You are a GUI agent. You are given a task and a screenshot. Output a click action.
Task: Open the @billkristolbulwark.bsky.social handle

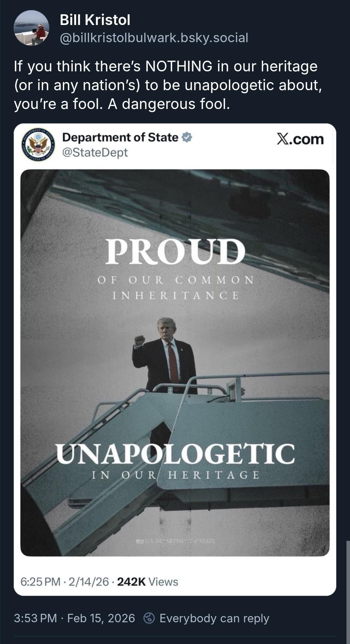point(154,38)
